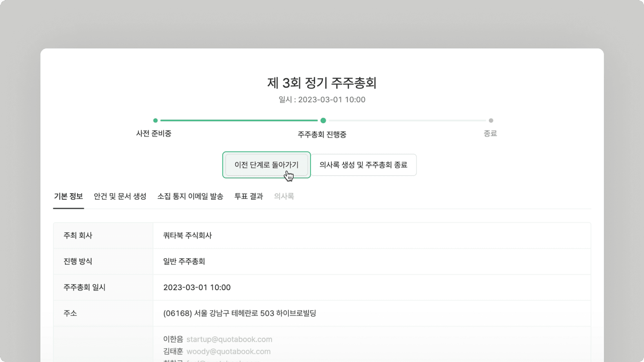Click the '주주총회 진행중' stage indicator dot
Image resolution: width=644 pixels, height=362 pixels.
pos(323,121)
